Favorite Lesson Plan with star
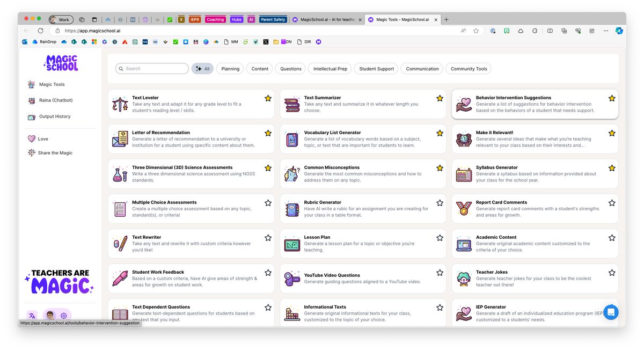Viewport: 644px width, 351px height. click(440, 238)
